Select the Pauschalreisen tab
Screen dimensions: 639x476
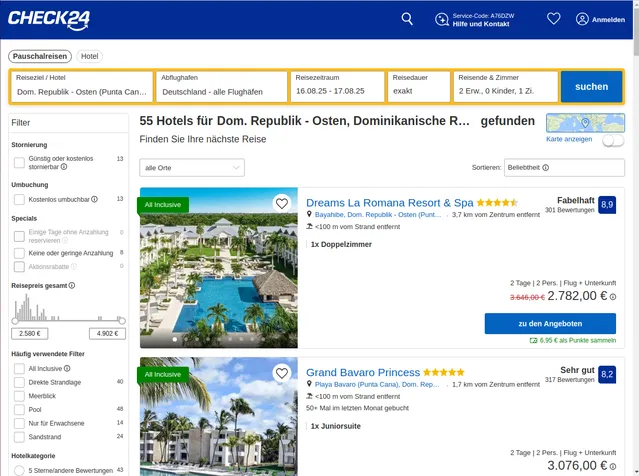click(x=40, y=56)
